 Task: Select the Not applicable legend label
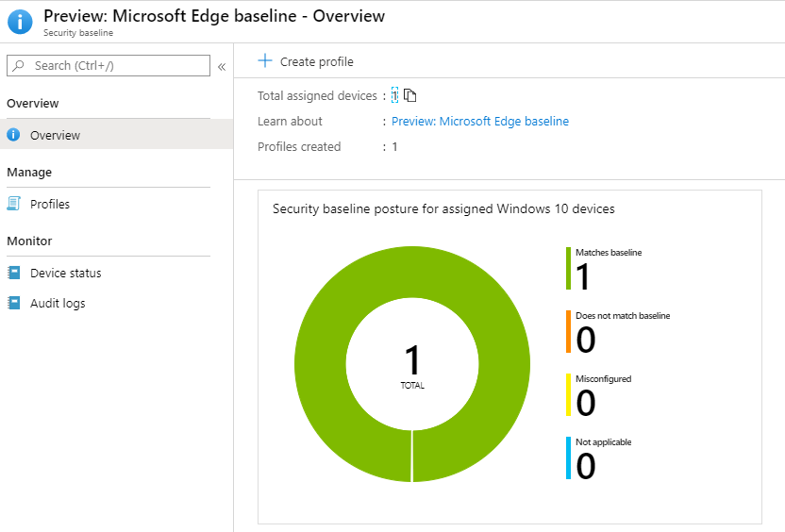603,441
